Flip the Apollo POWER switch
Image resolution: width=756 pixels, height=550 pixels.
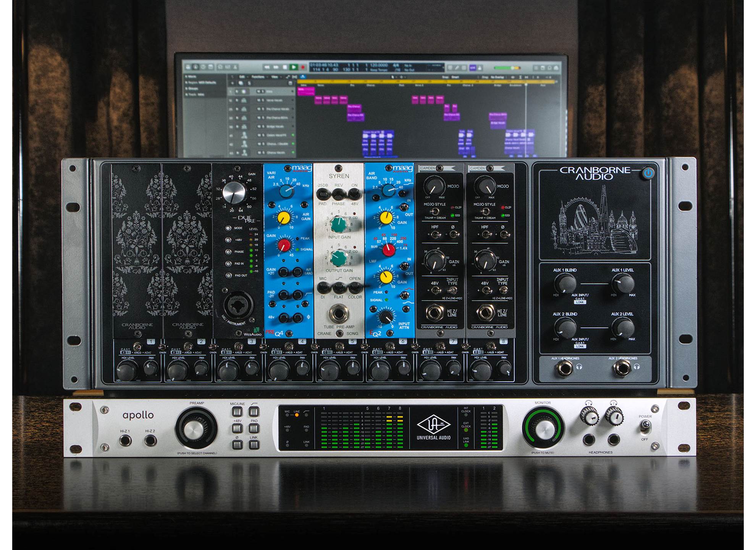pos(645,427)
